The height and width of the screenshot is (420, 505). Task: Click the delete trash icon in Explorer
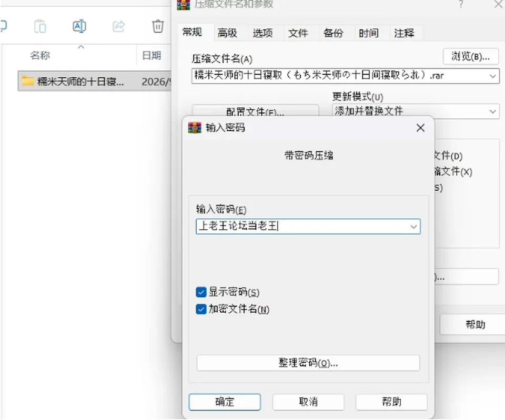[x=158, y=26]
